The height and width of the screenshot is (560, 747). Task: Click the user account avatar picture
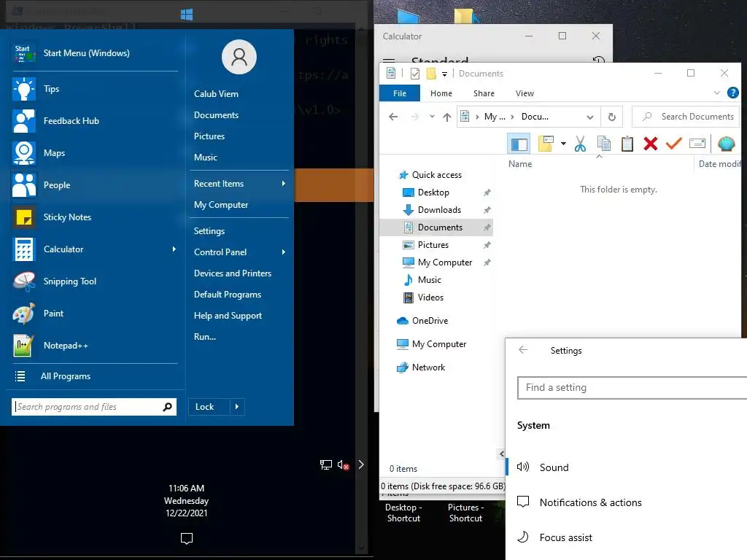coord(239,57)
